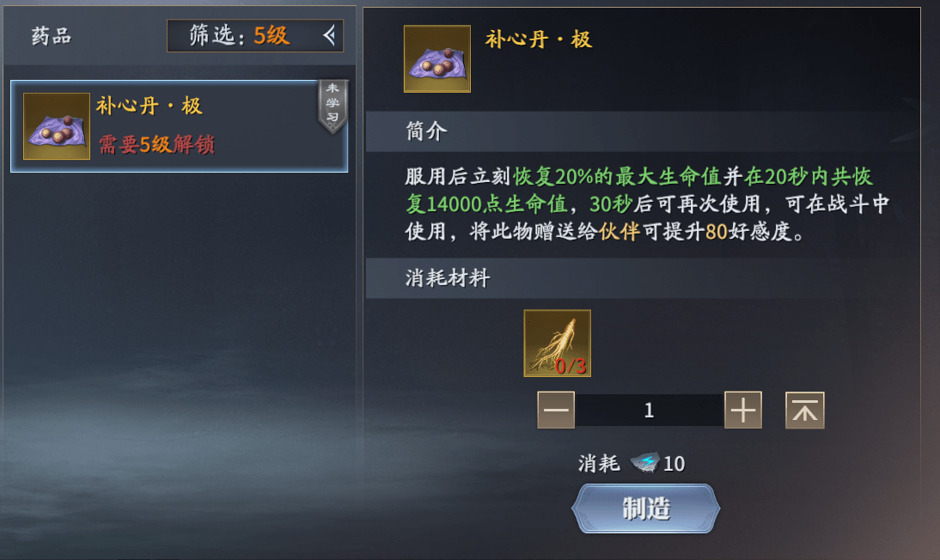The height and width of the screenshot is (560, 940).
Task: Click the 补心丹·极 title in detail panel
Action: [x=539, y=40]
